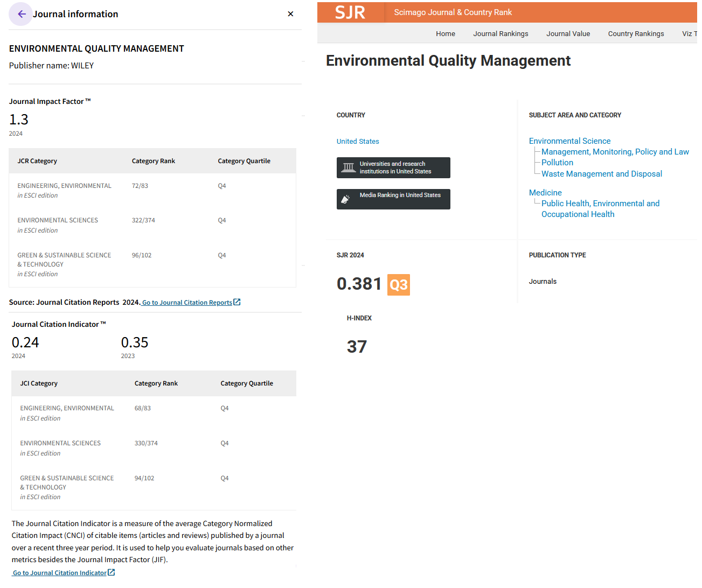The image size is (702, 588).
Task: Click the external link icon after Journal Citation Reports
Action: tap(237, 303)
